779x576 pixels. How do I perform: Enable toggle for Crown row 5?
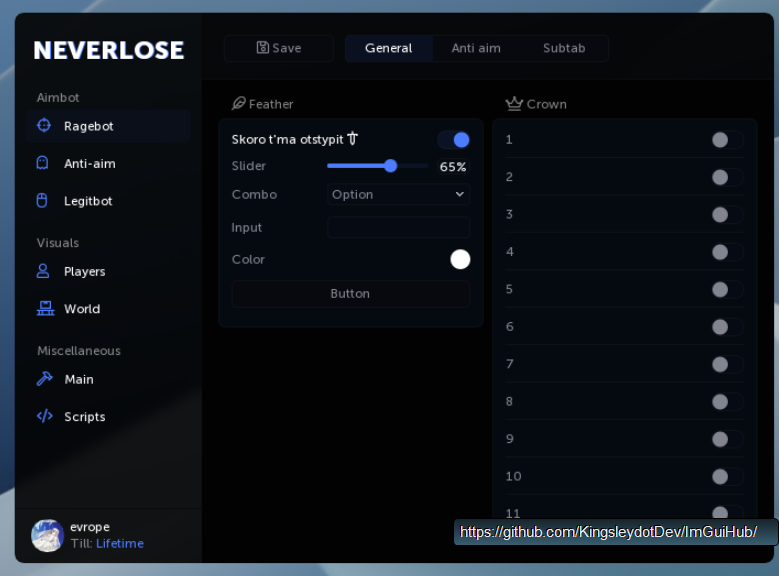point(727,289)
